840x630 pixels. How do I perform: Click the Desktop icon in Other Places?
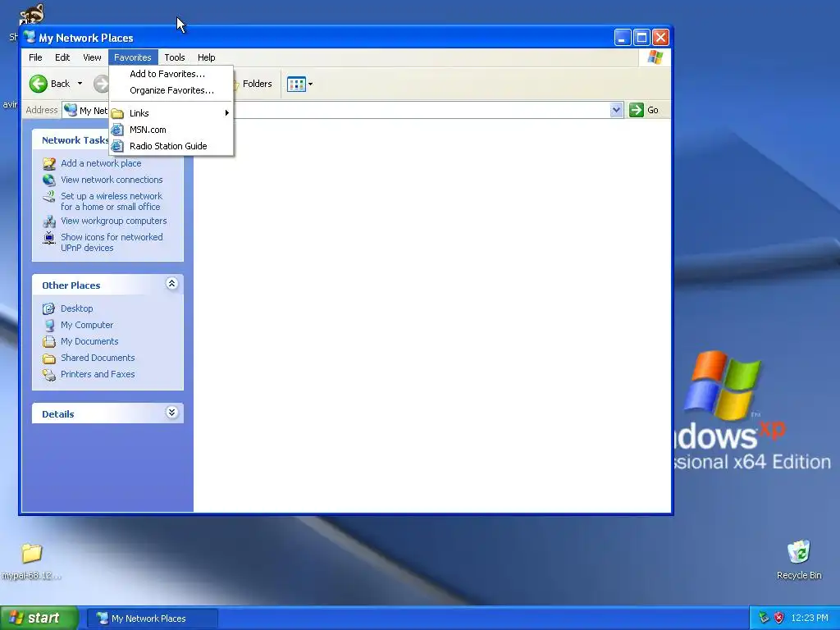click(x=49, y=308)
